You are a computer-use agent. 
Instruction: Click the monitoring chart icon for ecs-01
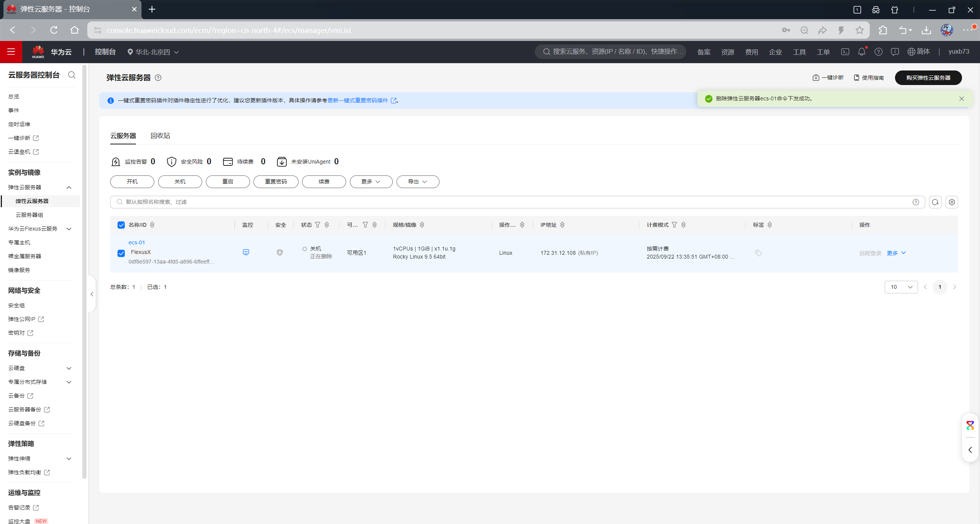point(246,252)
